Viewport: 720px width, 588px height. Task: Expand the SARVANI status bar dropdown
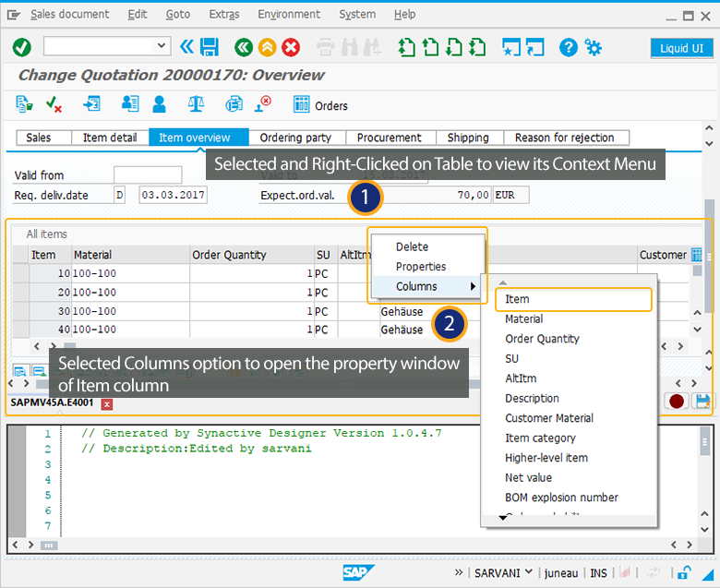529,572
